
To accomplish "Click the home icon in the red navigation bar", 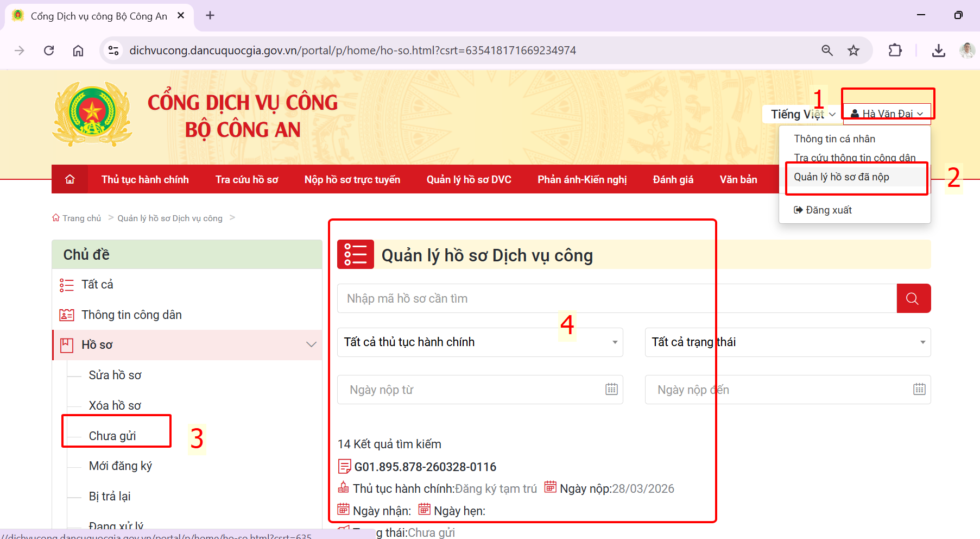I will point(69,179).
